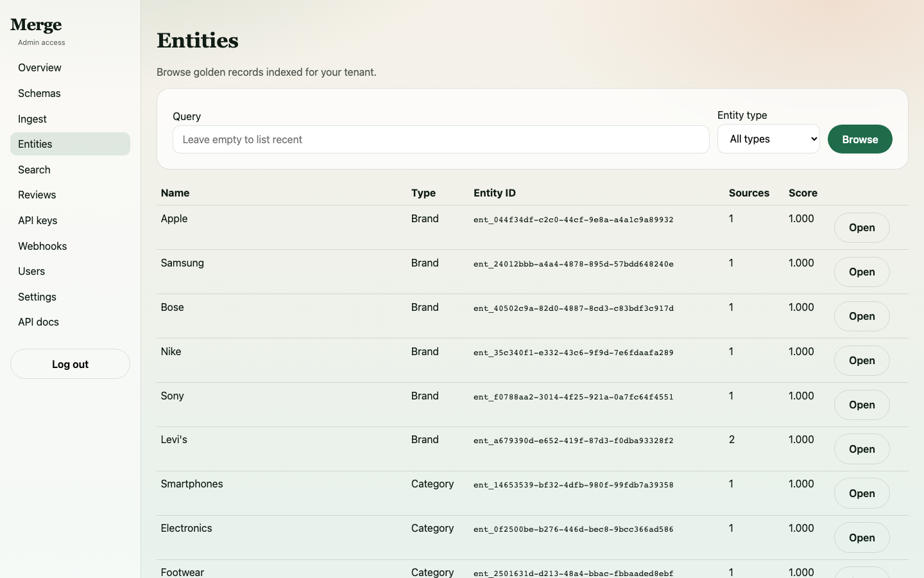Viewport: 924px width, 578px height.
Task: Open the Bose entity row
Action: pyautogui.click(x=862, y=316)
